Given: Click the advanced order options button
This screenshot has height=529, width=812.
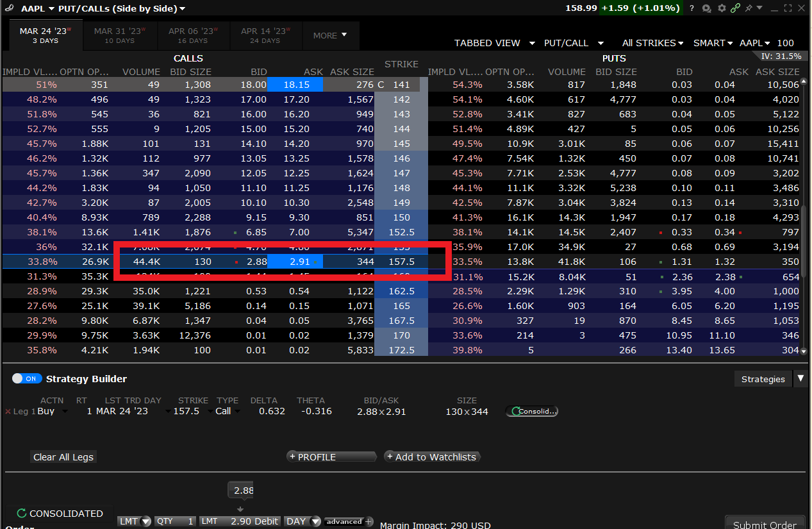Looking at the screenshot, I should (x=345, y=521).
